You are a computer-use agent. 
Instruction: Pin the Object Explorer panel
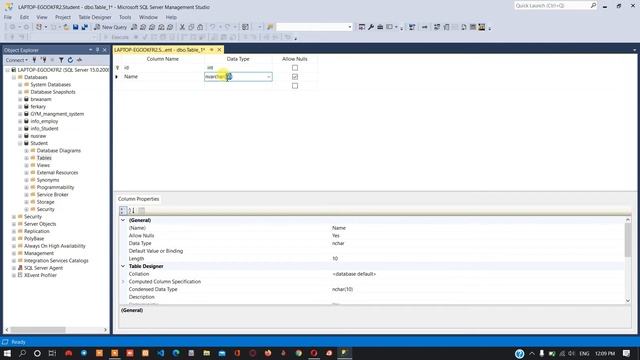coord(98,50)
